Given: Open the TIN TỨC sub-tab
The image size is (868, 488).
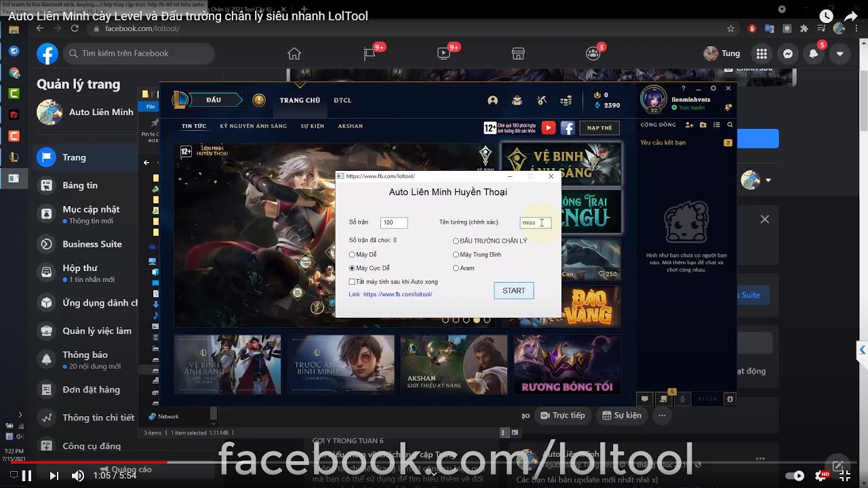Looking at the screenshot, I should point(194,126).
